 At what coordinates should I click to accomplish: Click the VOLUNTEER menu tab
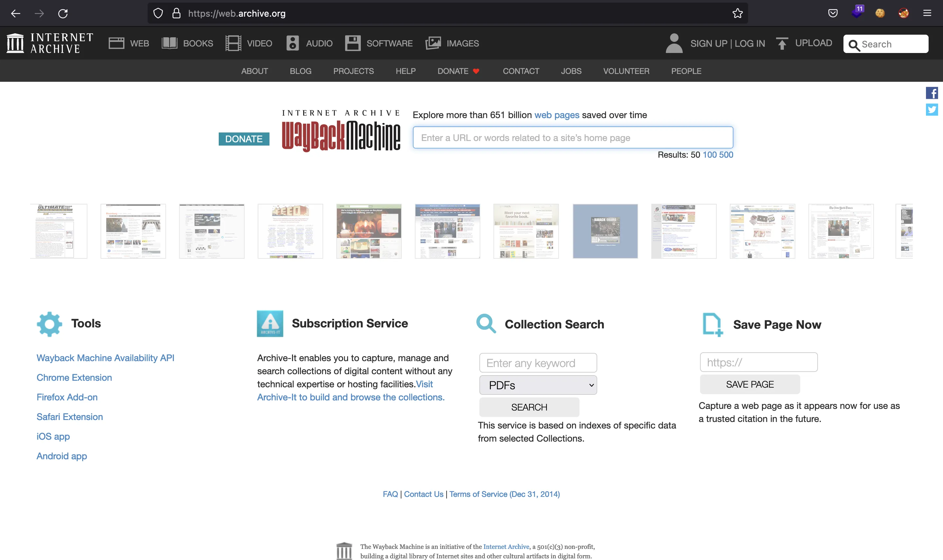point(626,71)
